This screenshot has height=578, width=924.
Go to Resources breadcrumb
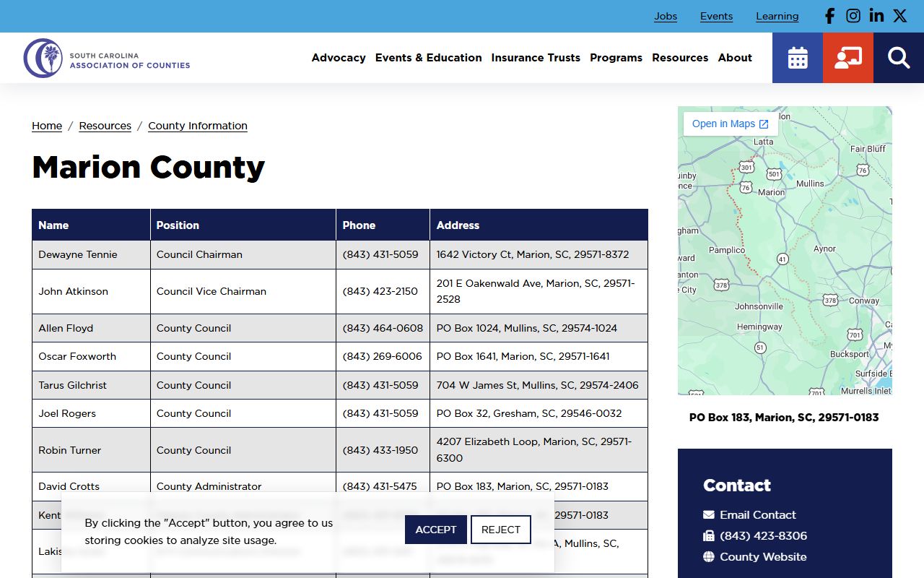(105, 126)
